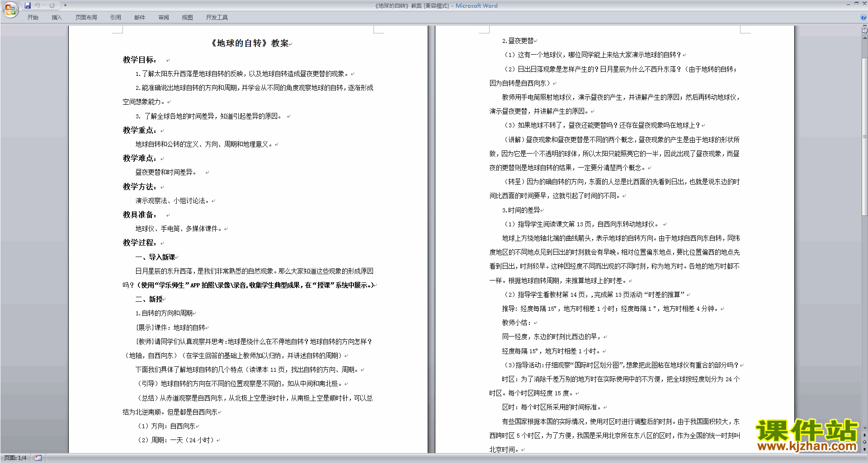Screen dimensions: 868x463
Task: Click the line (2) 周期：一天(24小时)
Action: [x=176, y=440]
